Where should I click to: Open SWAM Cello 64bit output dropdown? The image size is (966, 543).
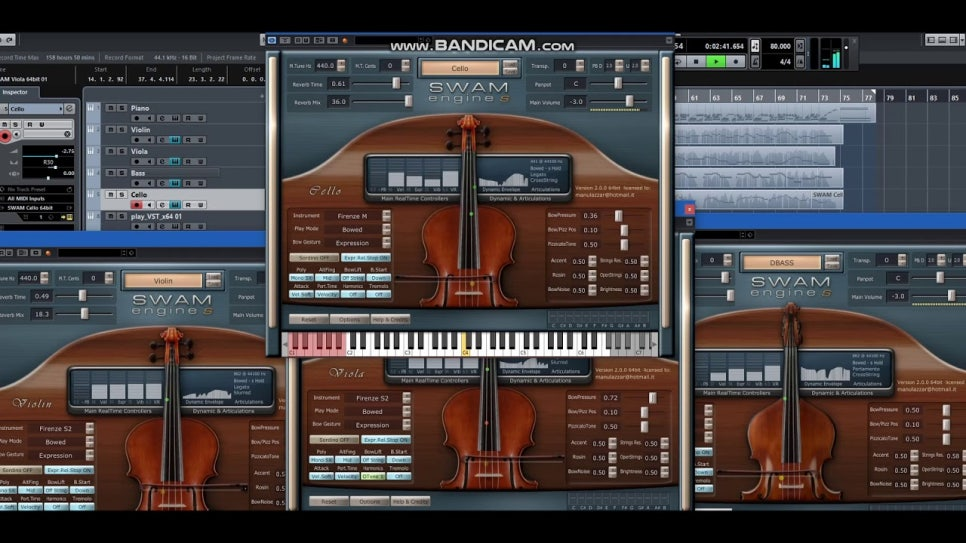click(37, 208)
